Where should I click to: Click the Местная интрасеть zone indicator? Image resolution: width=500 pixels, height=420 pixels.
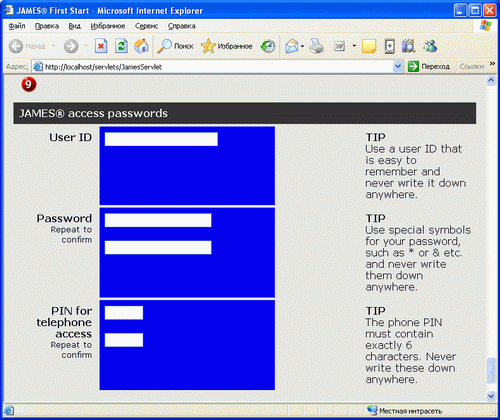tap(404, 411)
